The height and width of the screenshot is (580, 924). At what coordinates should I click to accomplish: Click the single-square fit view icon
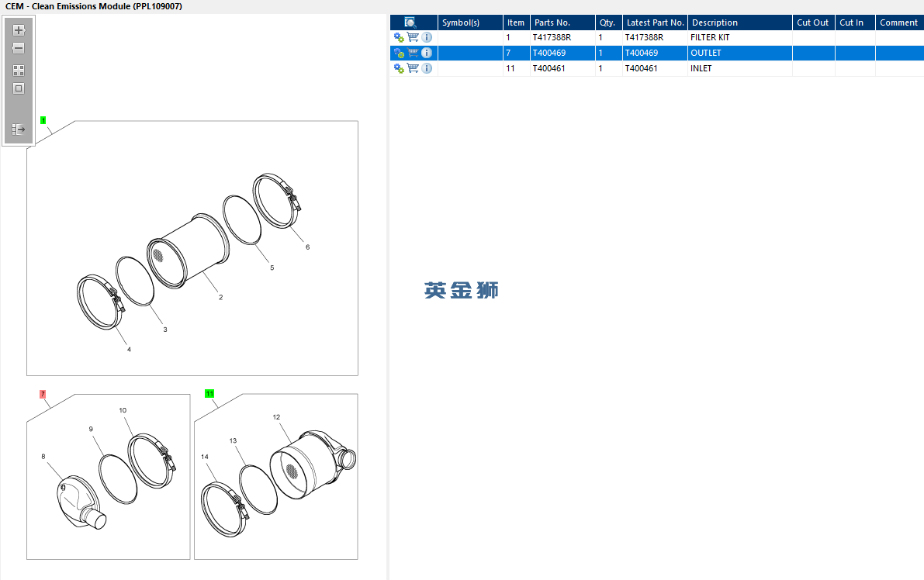(19, 89)
